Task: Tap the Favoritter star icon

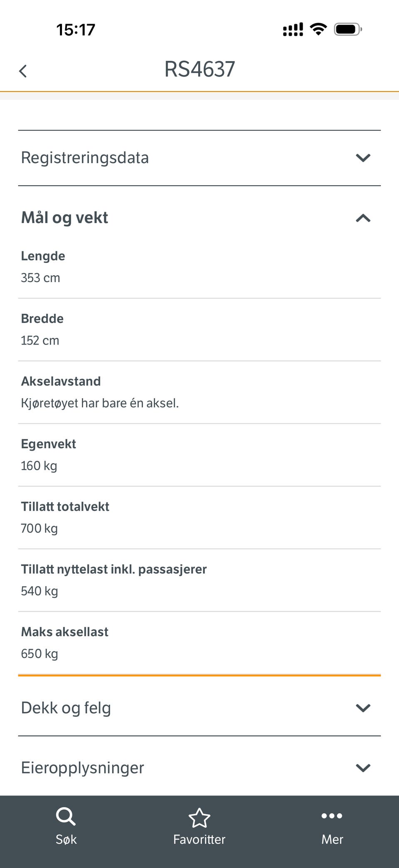Action: [199, 817]
